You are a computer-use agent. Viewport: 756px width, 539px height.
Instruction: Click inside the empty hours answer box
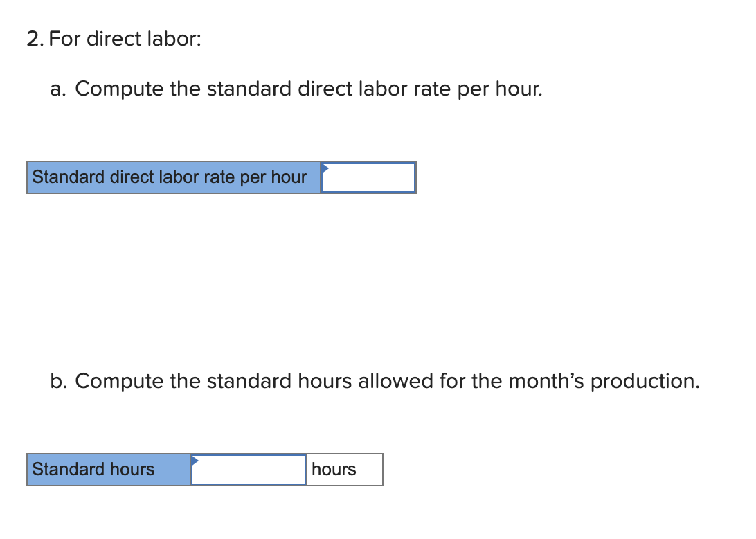click(x=248, y=470)
